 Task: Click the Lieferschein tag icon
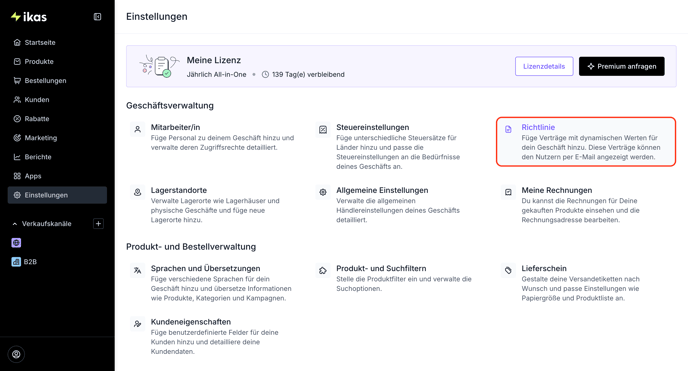[508, 270]
